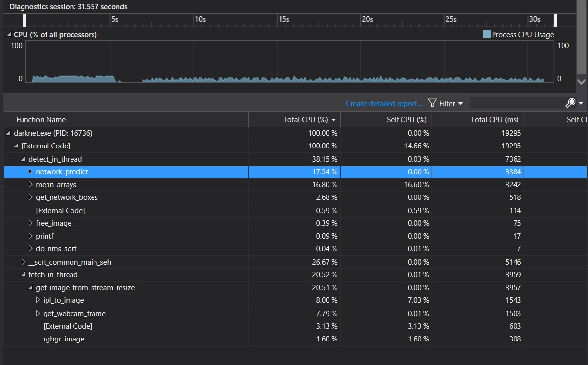Select External Code row under get_image_from_stream_resize

click(x=295, y=326)
